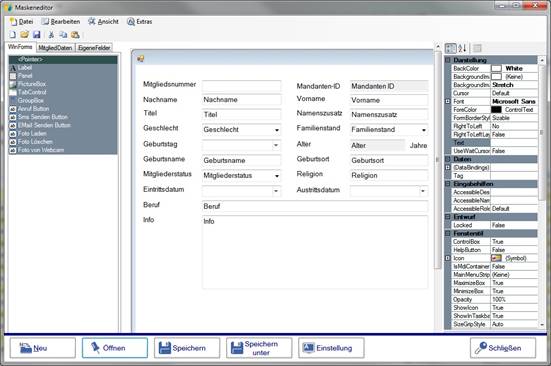Click the Speichern unter button
551x366 pixels.
(x=259, y=348)
